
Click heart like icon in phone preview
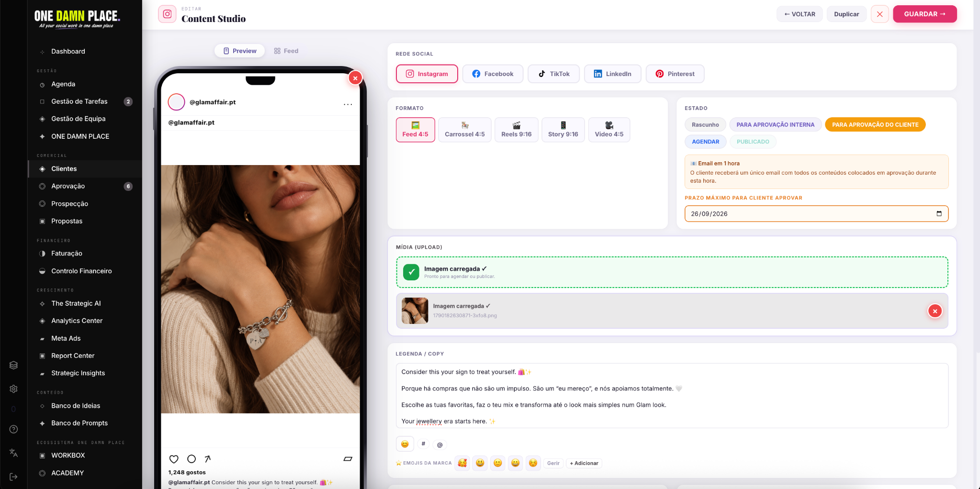[x=174, y=459]
